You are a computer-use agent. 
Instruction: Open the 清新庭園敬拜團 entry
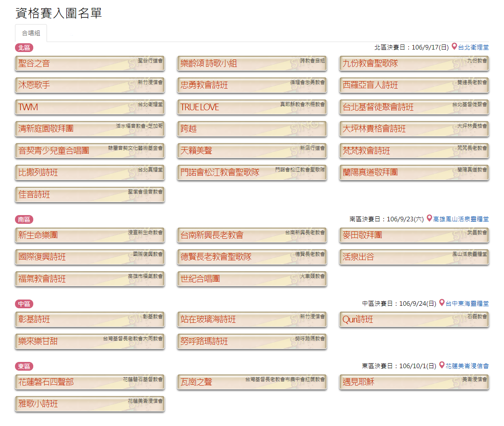point(90,129)
